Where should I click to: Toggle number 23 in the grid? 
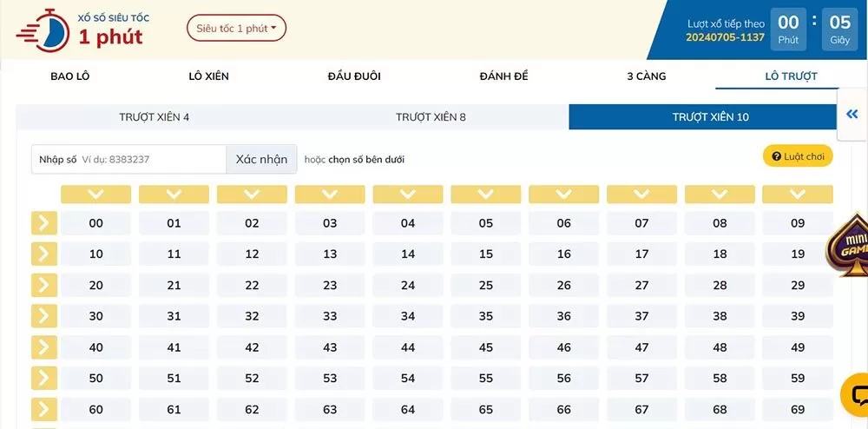(x=330, y=286)
